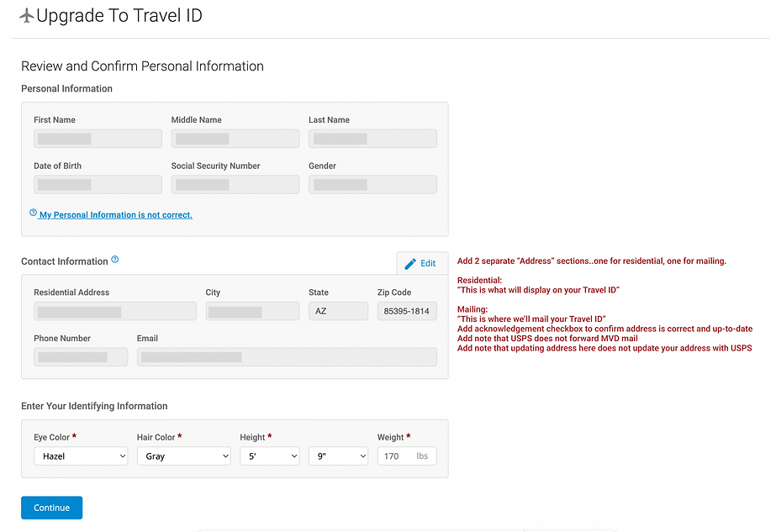Select the Middle Name field

click(x=235, y=139)
